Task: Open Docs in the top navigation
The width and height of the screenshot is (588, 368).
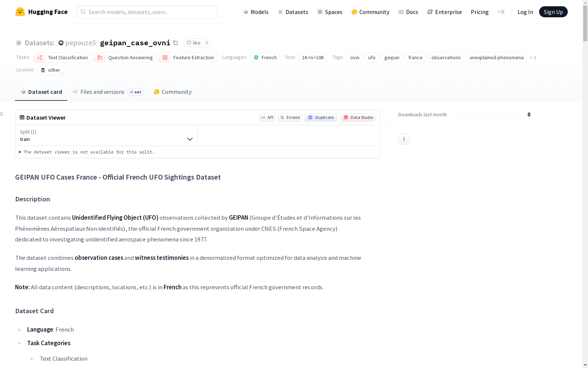Action: tap(408, 12)
